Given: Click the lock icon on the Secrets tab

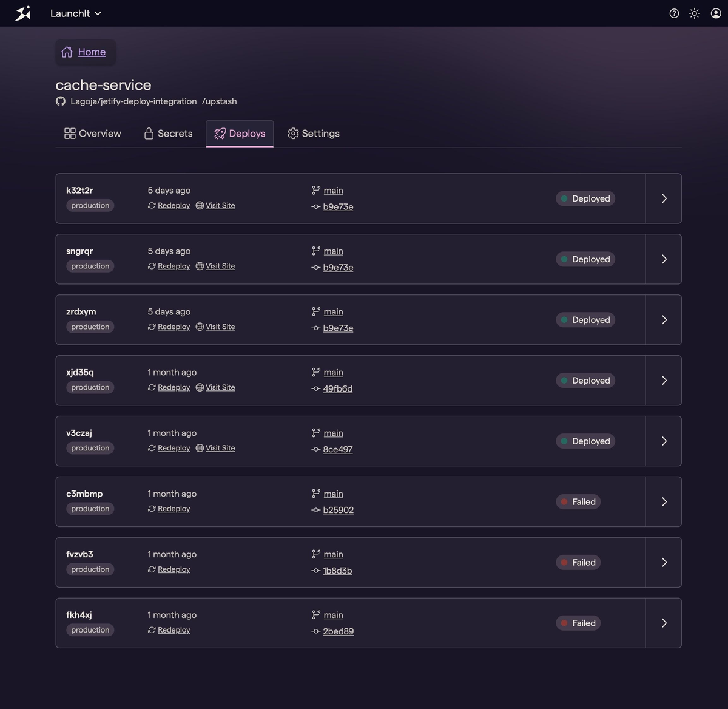Looking at the screenshot, I should point(147,133).
